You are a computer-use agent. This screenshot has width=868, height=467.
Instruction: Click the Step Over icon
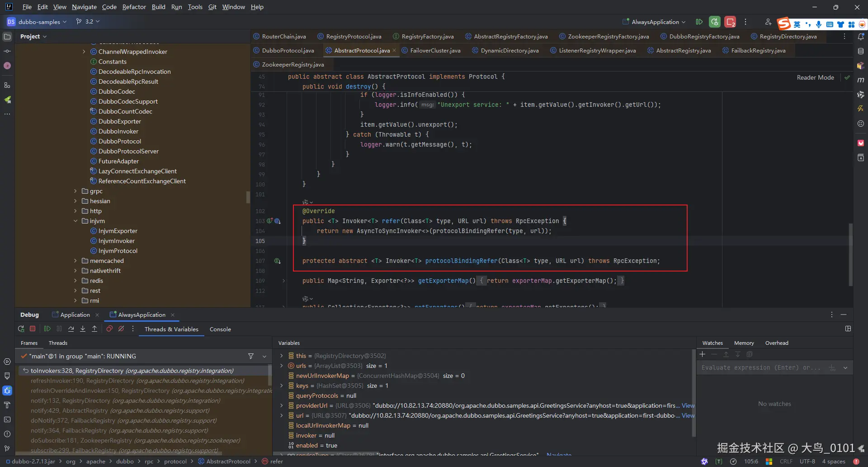(71, 329)
